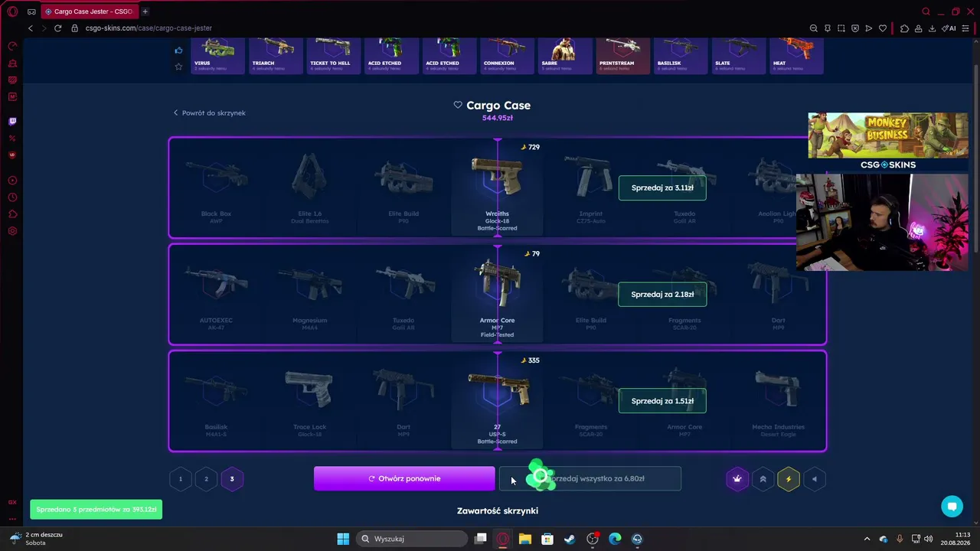Screen dimensions: 980x551
Task: Sell the Wraiths Glock-18 for 3.11zł
Action: [x=662, y=187]
